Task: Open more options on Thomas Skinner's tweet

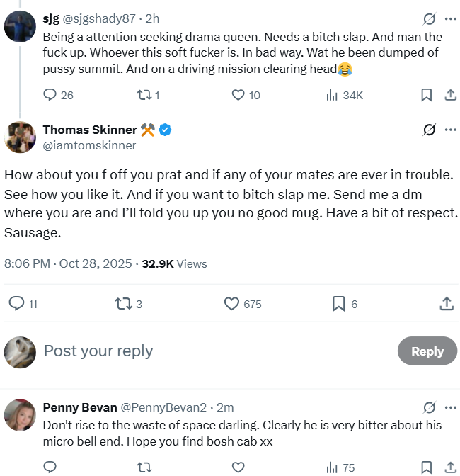Action: [x=451, y=130]
